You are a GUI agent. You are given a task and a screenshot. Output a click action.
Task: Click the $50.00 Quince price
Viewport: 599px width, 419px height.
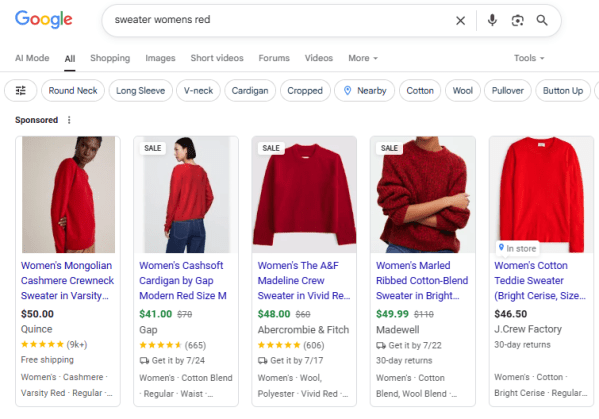click(37, 314)
